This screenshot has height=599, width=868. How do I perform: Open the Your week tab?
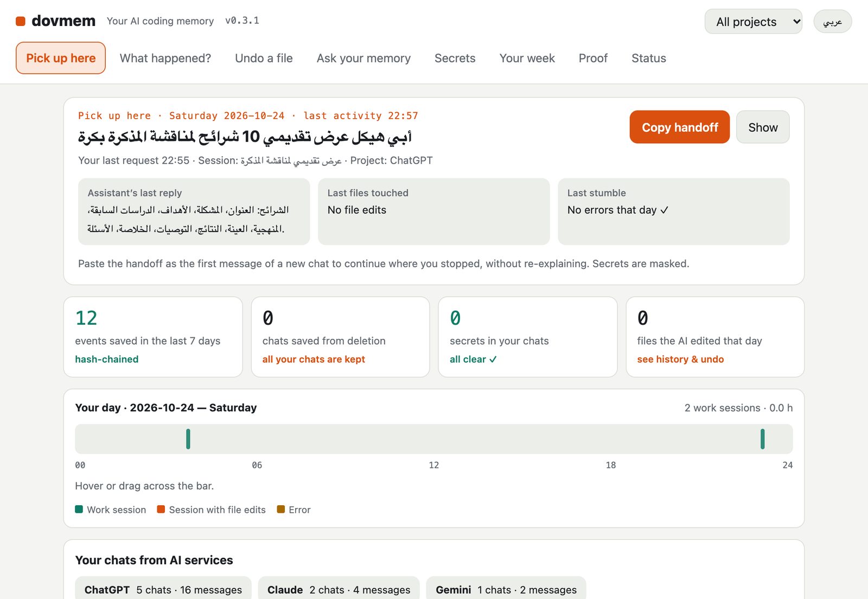click(x=527, y=58)
